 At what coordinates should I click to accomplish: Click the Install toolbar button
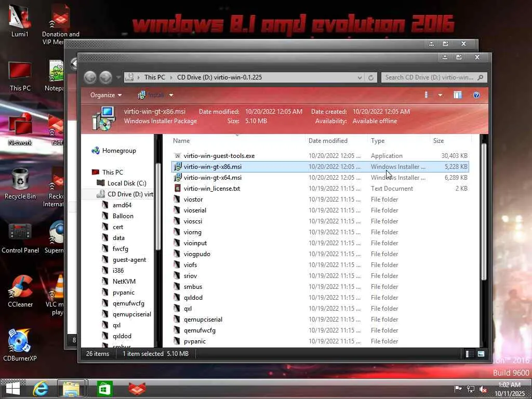pyautogui.click(x=151, y=95)
